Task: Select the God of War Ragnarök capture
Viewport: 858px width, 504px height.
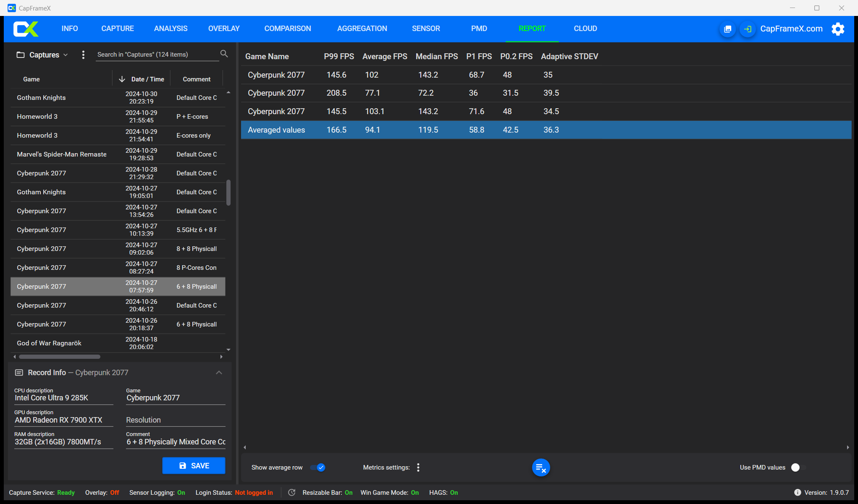Action: [118, 343]
